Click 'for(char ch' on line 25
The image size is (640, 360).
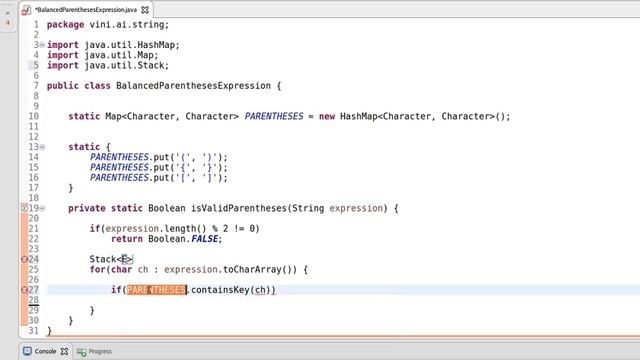(x=119, y=269)
